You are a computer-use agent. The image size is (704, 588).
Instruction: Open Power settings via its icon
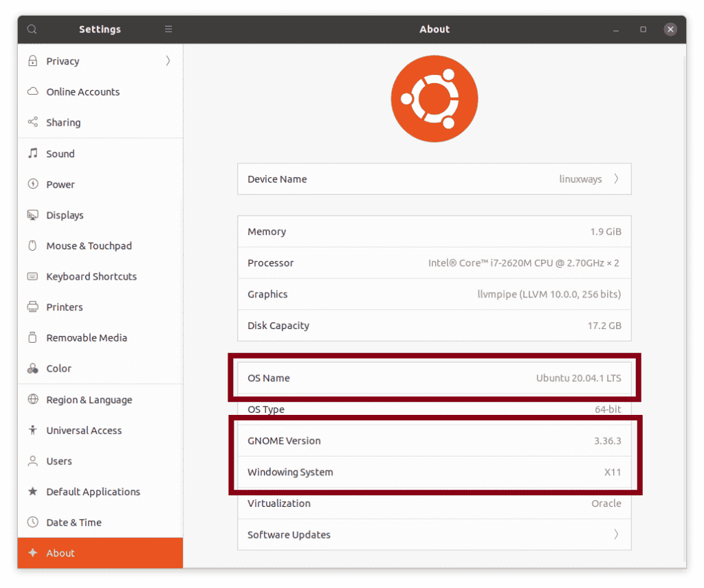(33, 184)
